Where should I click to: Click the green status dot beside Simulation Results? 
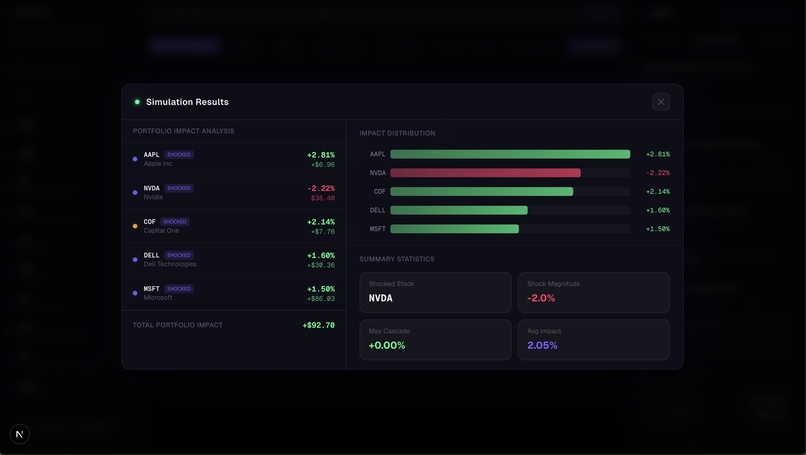pos(137,102)
